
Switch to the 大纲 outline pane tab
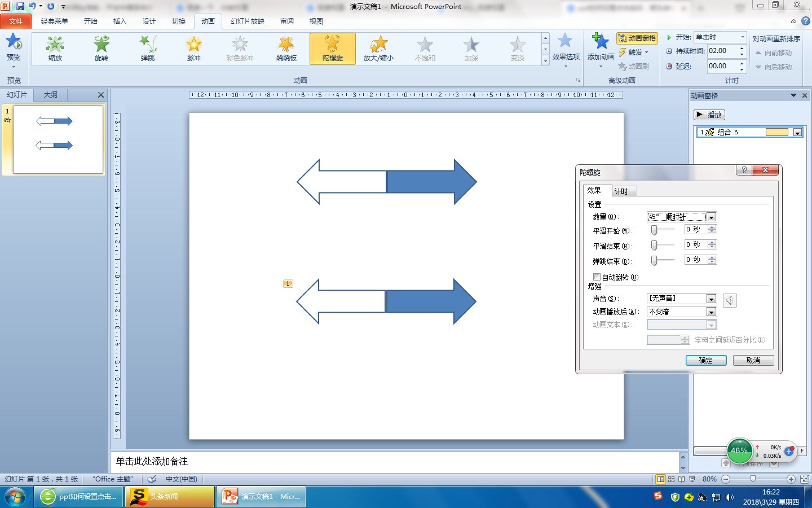[x=51, y=95]
